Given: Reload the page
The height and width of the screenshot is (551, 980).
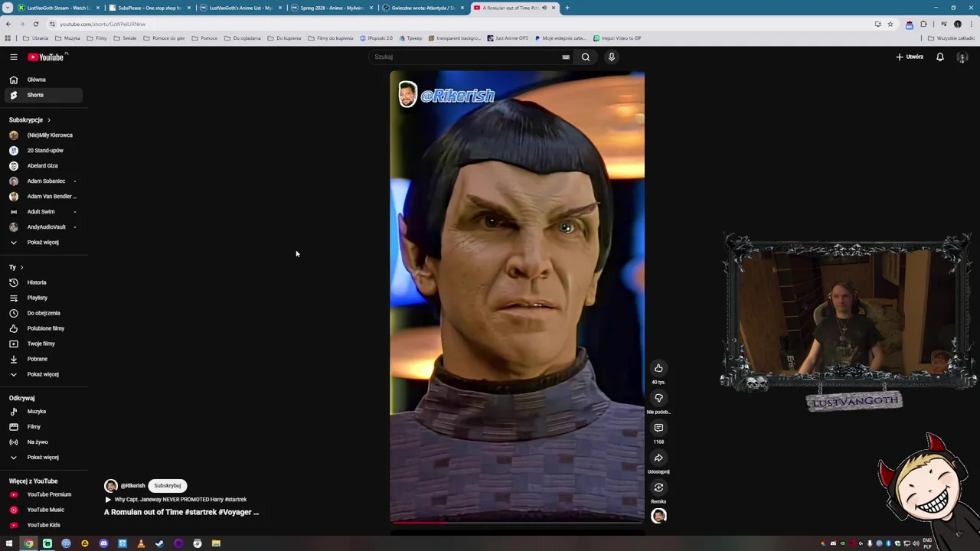Looking at the screenshot, I should (x=35, y=24).
